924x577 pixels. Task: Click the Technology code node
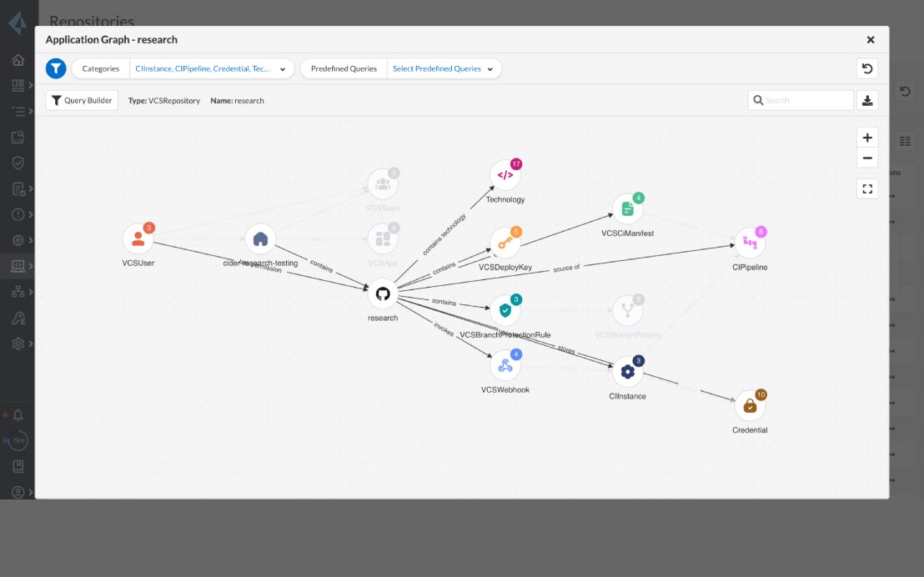pos(505,175)
